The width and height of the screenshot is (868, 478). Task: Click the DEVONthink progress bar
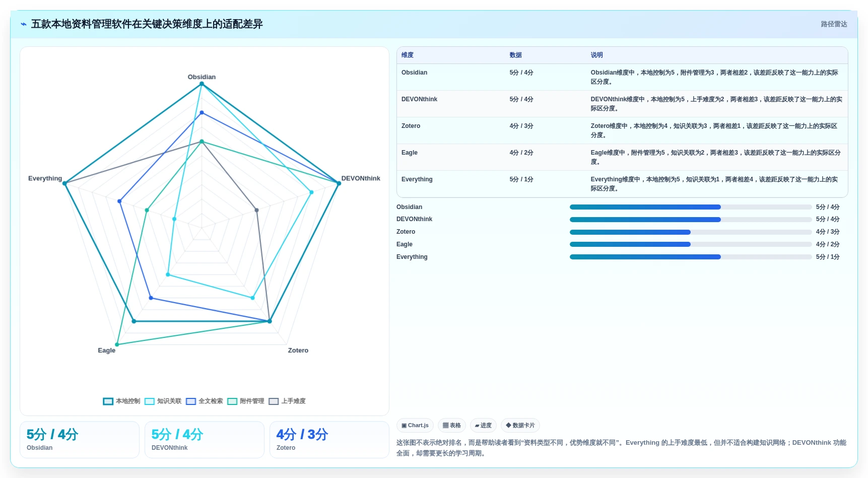point(691,220)
